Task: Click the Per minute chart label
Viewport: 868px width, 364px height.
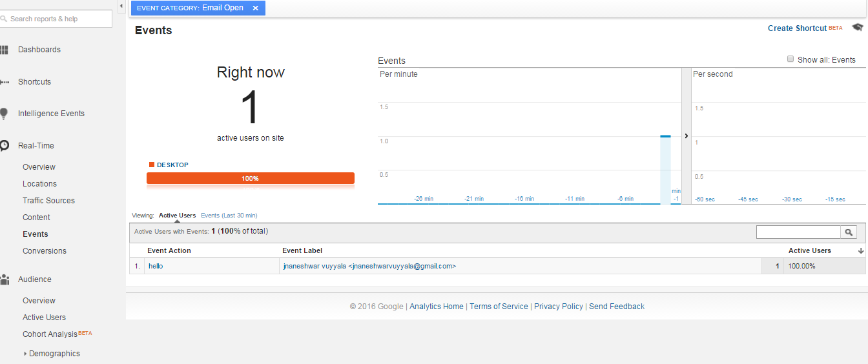Action: 398,74
